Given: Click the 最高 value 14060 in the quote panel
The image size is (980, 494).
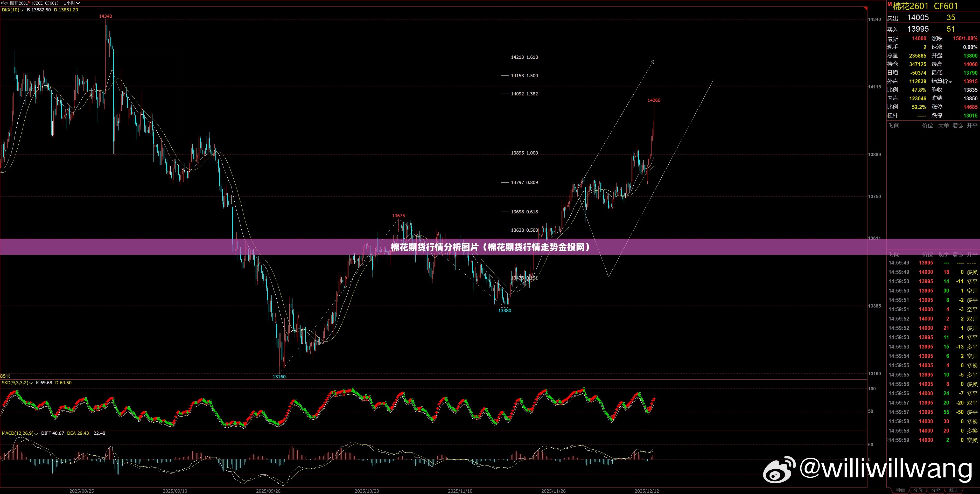Looking at the screenshot, I should [x=970, y=64].
